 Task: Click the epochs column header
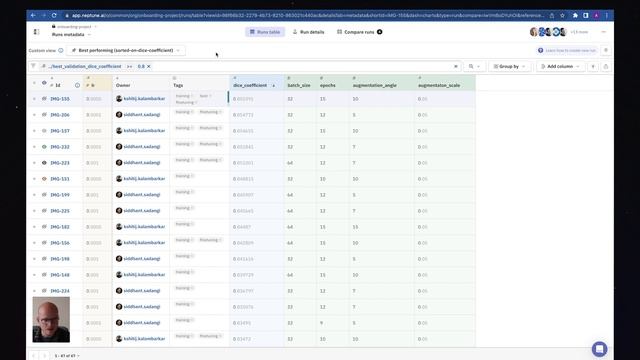pos(328,85)
